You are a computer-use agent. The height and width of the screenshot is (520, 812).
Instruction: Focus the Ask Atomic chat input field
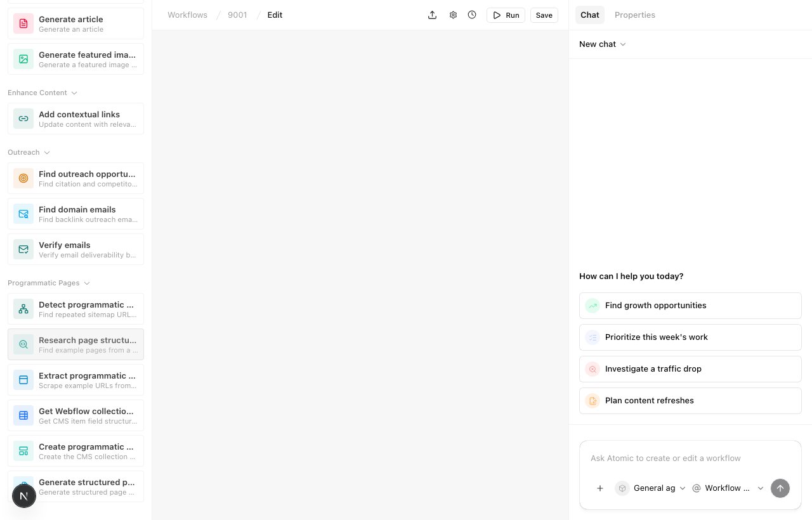click(x=690, y=458)
